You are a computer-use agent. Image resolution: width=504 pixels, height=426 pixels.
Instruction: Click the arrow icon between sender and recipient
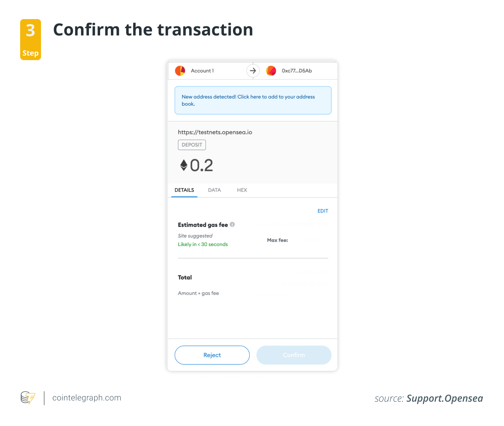tap(253, 71)
